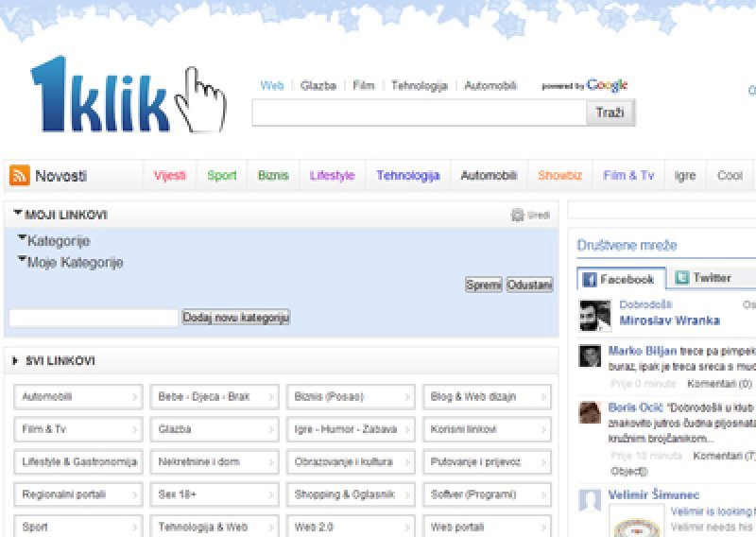Open Automobili in the news menu

[x=489, y=176]
